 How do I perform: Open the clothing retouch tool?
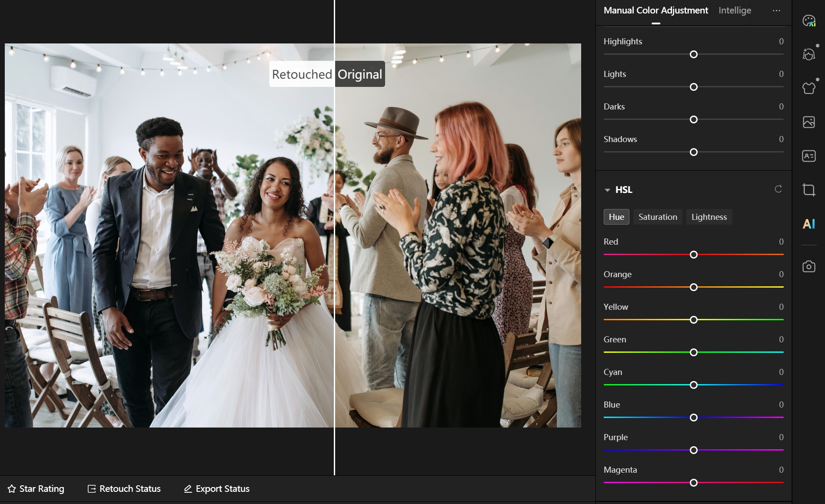point(808,88)
